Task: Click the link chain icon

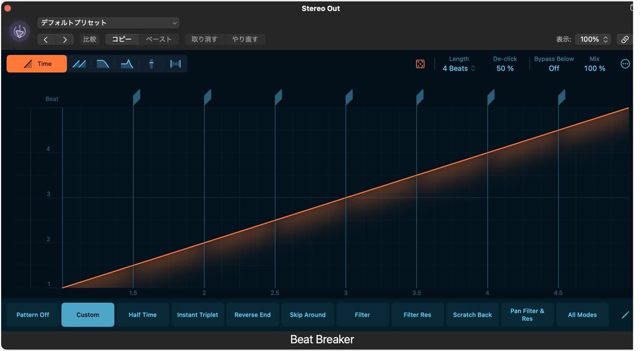Action: click(625, 39)
